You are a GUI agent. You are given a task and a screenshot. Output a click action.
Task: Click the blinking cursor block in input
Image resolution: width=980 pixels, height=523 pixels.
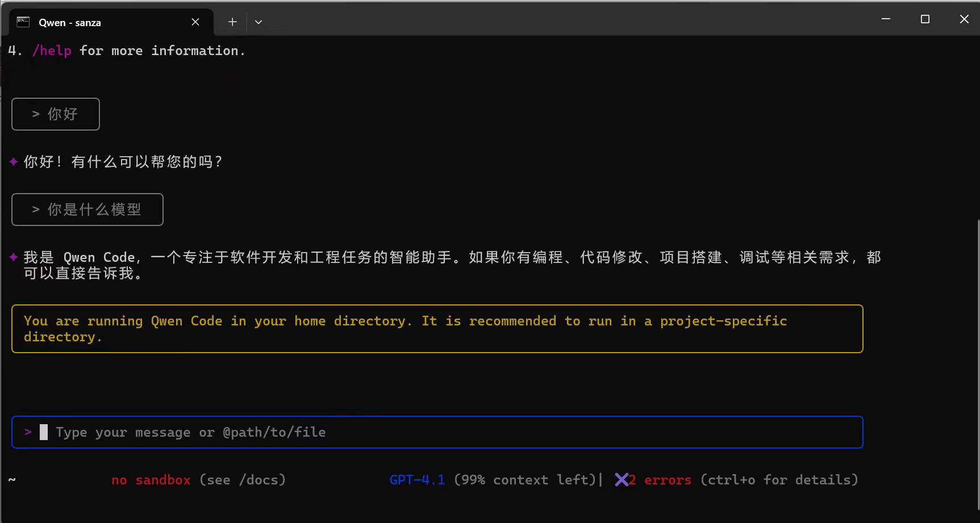click(x=43, y=432)
